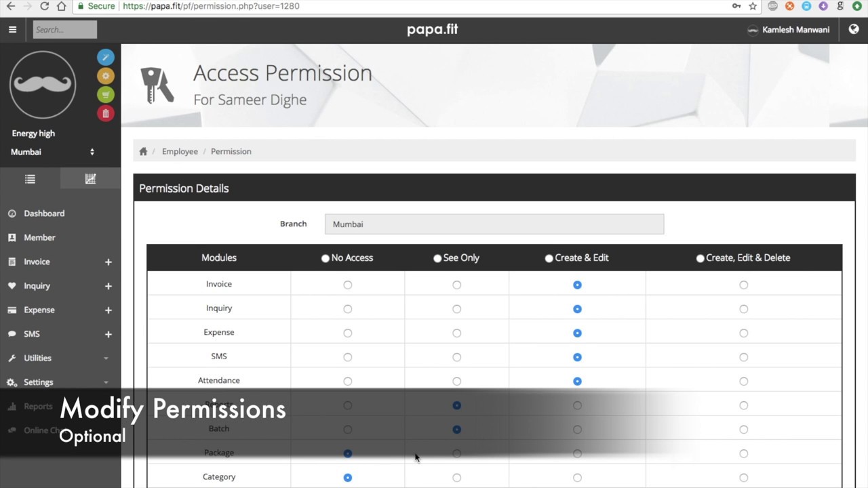
Task: Set Invoice to See Only
Action: point(456,285)
